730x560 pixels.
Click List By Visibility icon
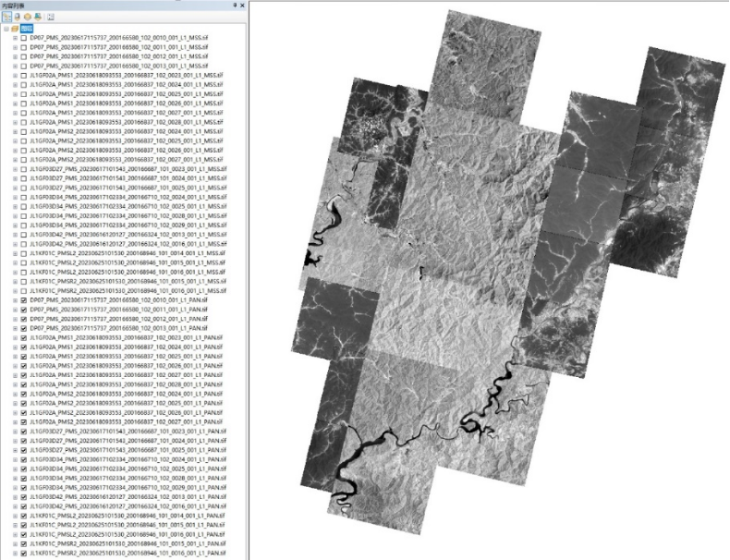(27, 17)
